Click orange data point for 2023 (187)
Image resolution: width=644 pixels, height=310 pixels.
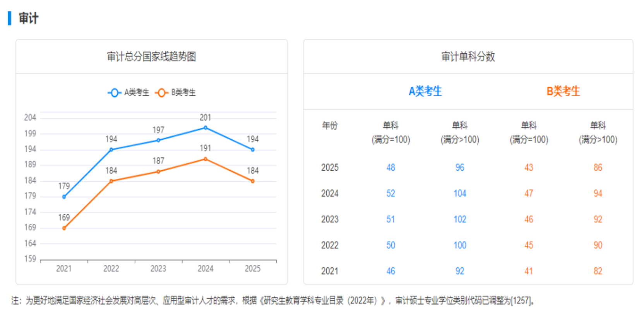158,172
